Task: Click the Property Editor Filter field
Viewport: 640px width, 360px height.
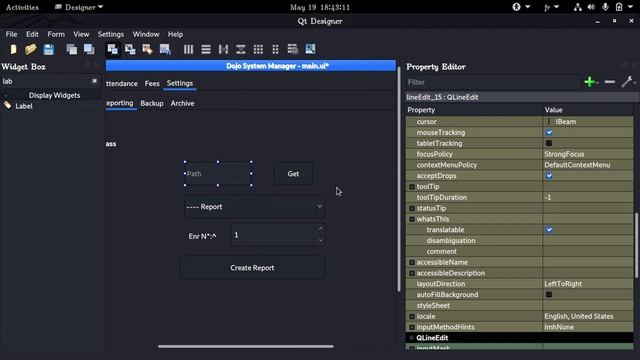Action: 492,82
